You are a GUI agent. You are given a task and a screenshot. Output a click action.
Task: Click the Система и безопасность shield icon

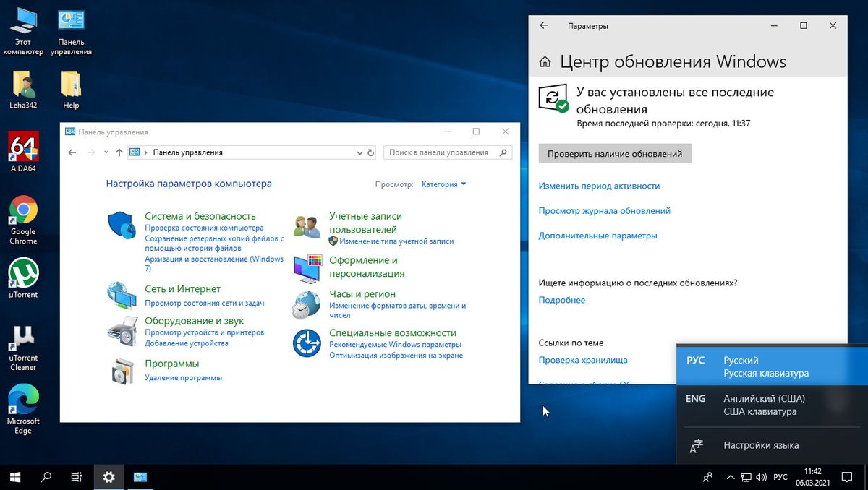pyautogui.click(x=122, y=225)
